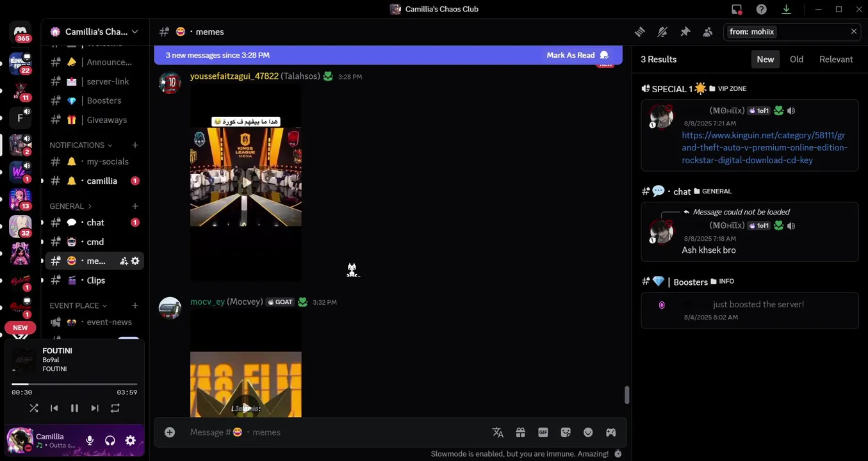Image resolution: width=868 pixels, height=461 pixels.
Task: Collapse the NOTIFICATIONS category
Action: click(x=81, y=145)
